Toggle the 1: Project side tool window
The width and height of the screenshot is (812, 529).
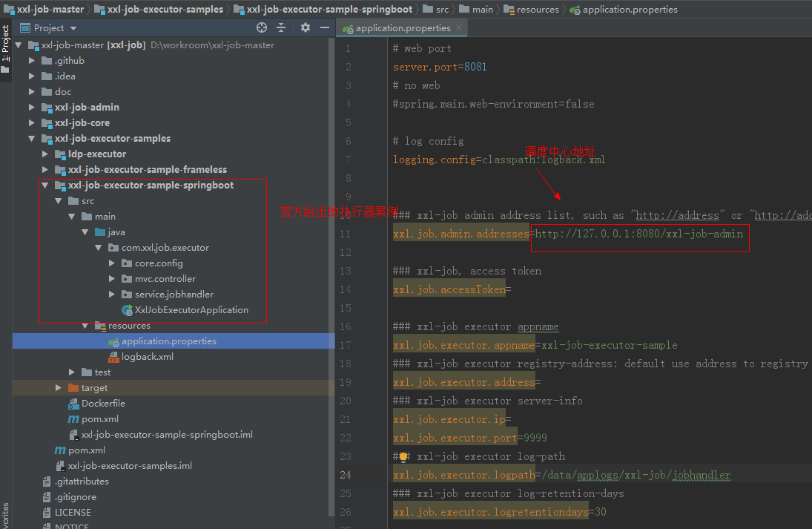coord(5,49)
